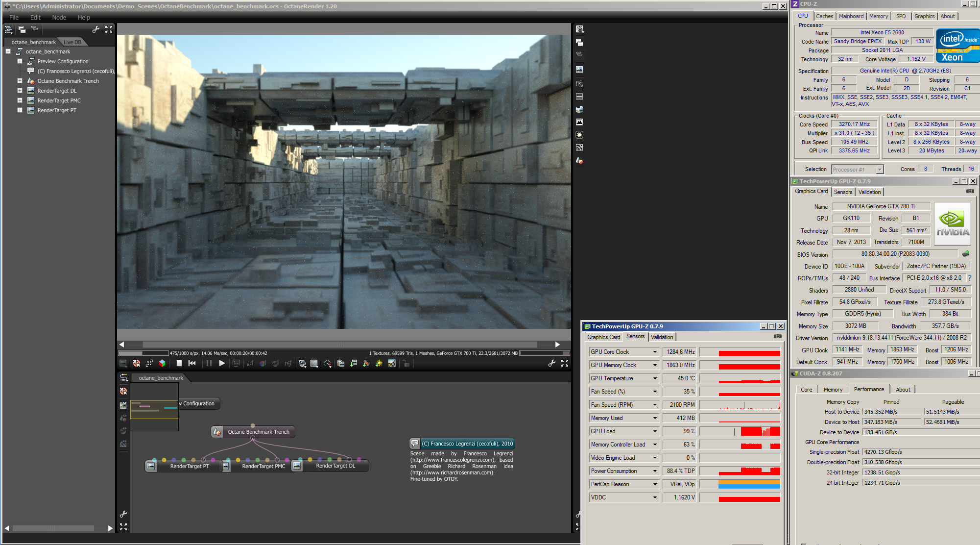This screenshot has height=545, width=980.
Task: Select the Francesco Legrenzi comment tree item
Action: click(71, 71)
